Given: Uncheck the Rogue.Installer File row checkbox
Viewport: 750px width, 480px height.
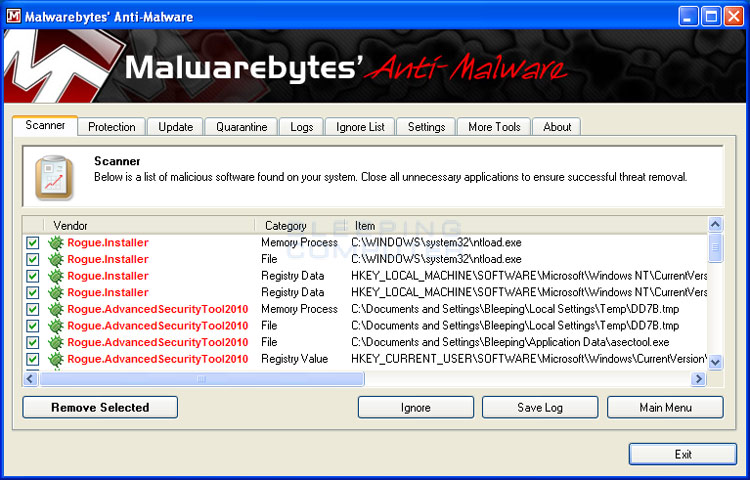Looking at the screenshot, I should 33,260.
